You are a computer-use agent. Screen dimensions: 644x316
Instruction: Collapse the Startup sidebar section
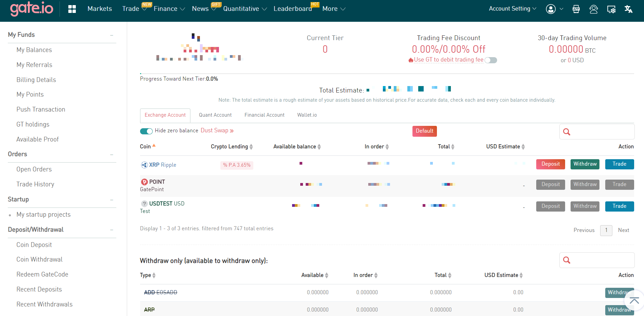(112, 200)
